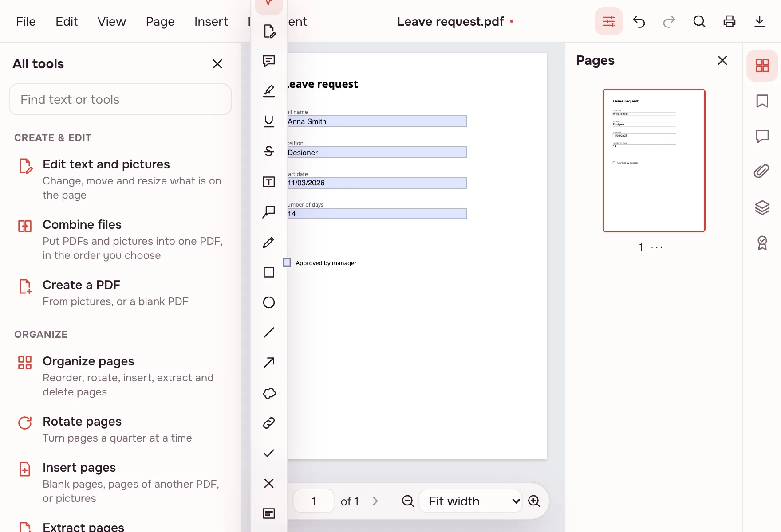Open the Edit menu
781x532 pixels.
67,21
